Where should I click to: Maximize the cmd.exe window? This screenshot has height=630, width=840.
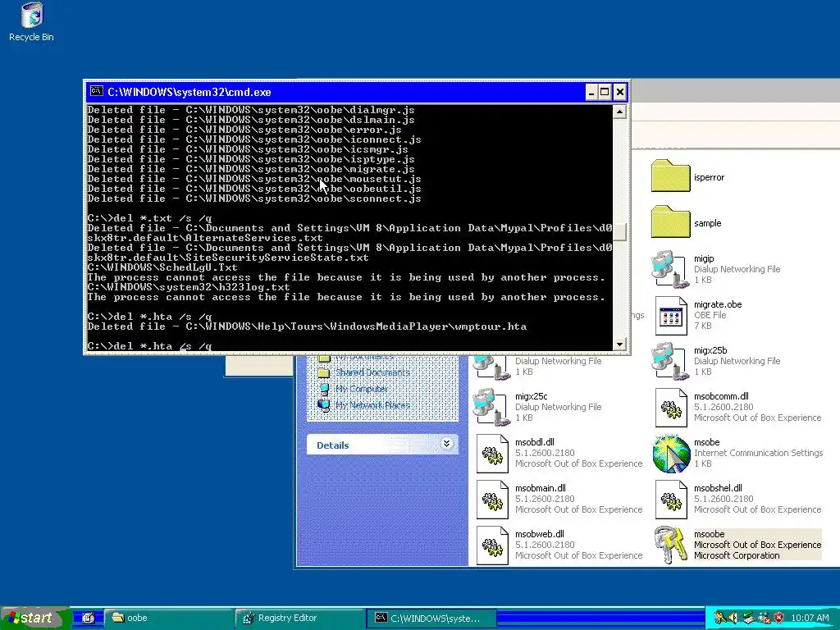coord(605,92)
